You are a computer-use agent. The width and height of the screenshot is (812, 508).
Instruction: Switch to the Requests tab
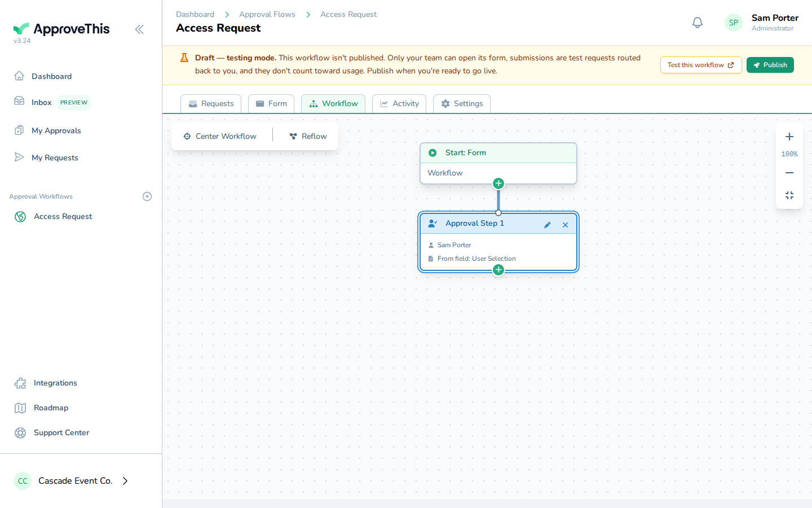click(x=211, y=103)
